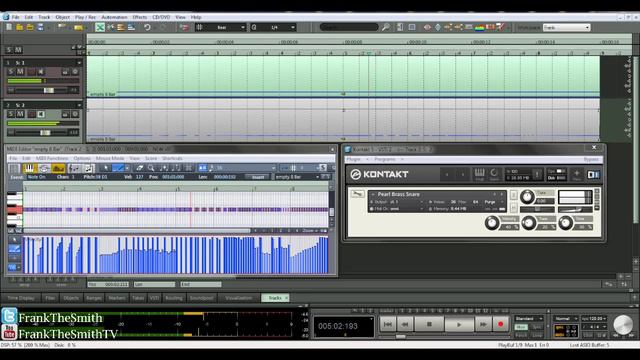
Task: Click the main toolbar search field
Action: point(349,27)
